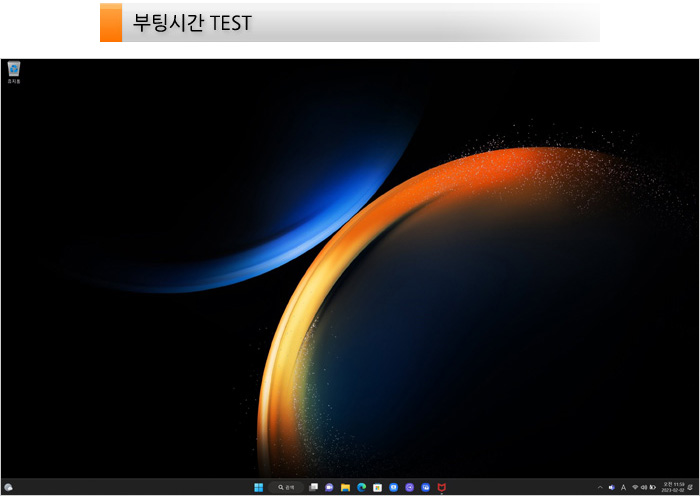Image resolution: width=700 pixels, height=499 pixels.
Task: Click the blue system tray app icon
Action: point(612,487)
